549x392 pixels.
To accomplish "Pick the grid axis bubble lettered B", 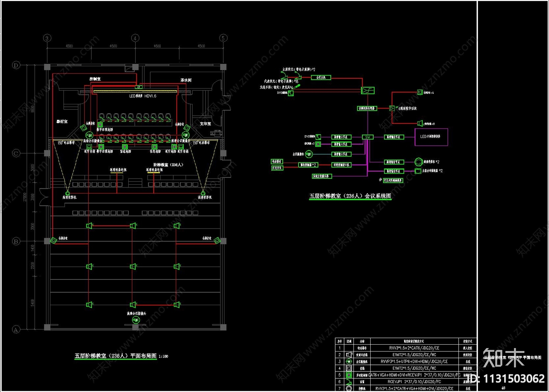I will coord(16,241).
